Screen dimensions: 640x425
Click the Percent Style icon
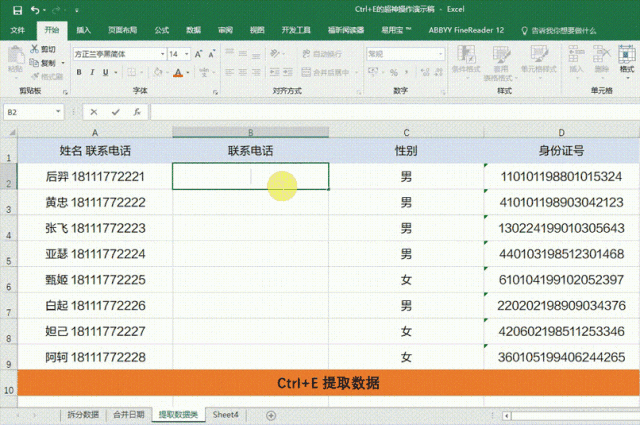point(394,72)
